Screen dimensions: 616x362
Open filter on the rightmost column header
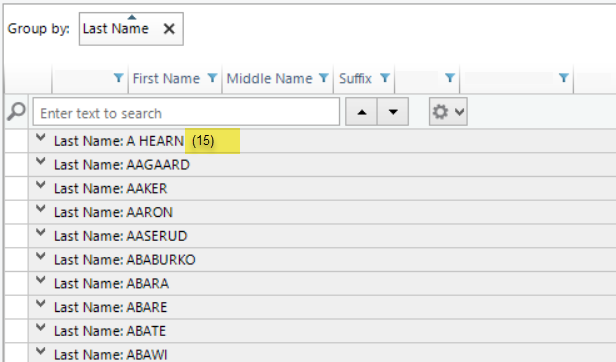pos(564,78)
